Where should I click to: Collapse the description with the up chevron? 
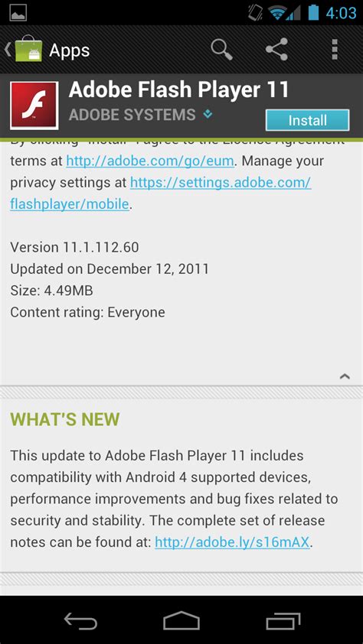(345, 376)
